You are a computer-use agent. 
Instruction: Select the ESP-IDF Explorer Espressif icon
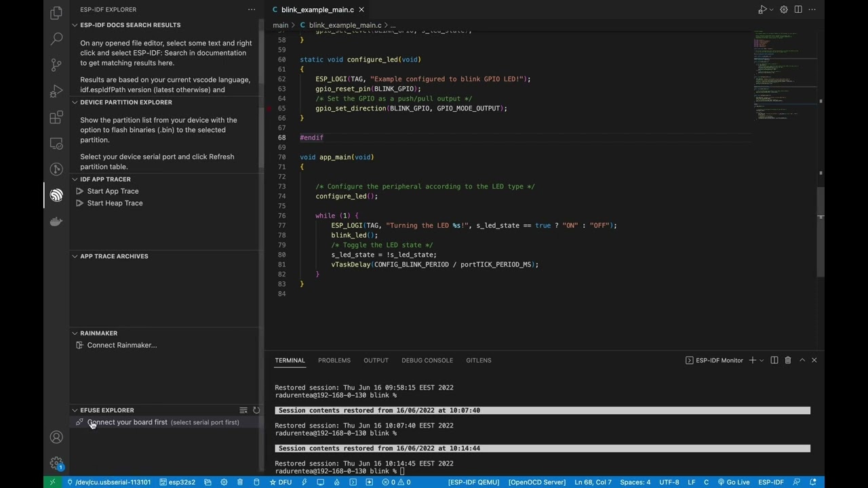point(56,195)
